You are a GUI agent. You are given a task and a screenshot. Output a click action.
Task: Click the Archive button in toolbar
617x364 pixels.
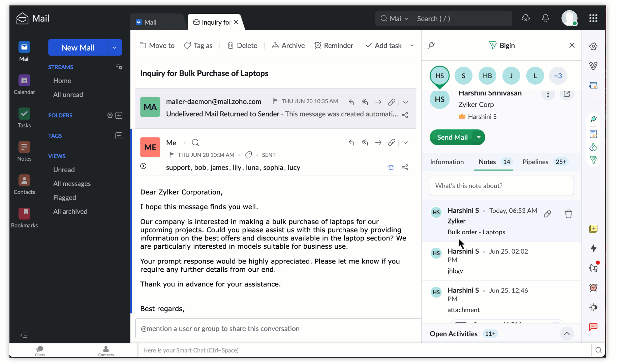click(x=288, y=45)
